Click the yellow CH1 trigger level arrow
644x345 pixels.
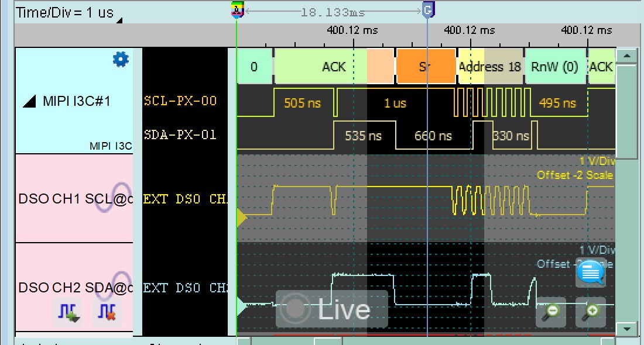[242, 218]
